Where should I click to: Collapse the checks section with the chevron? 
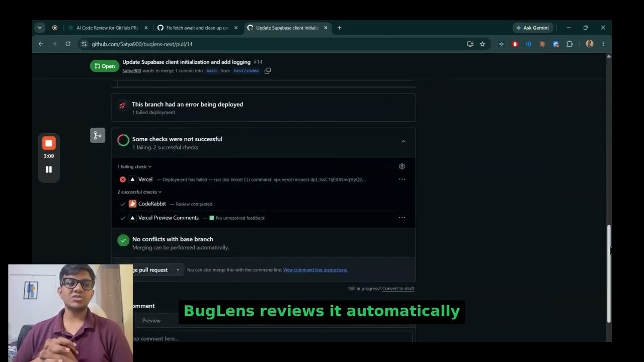(403, 142)
